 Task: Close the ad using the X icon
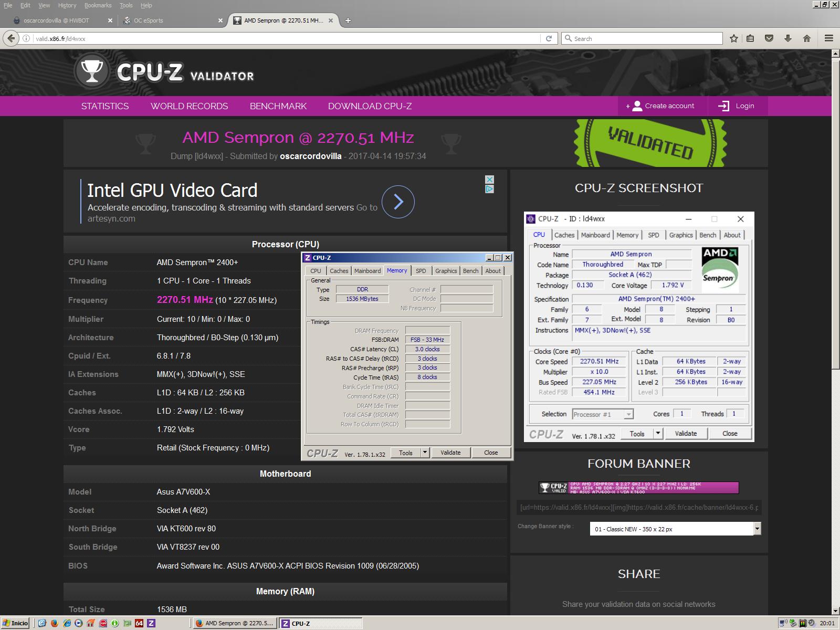point(489,180)
